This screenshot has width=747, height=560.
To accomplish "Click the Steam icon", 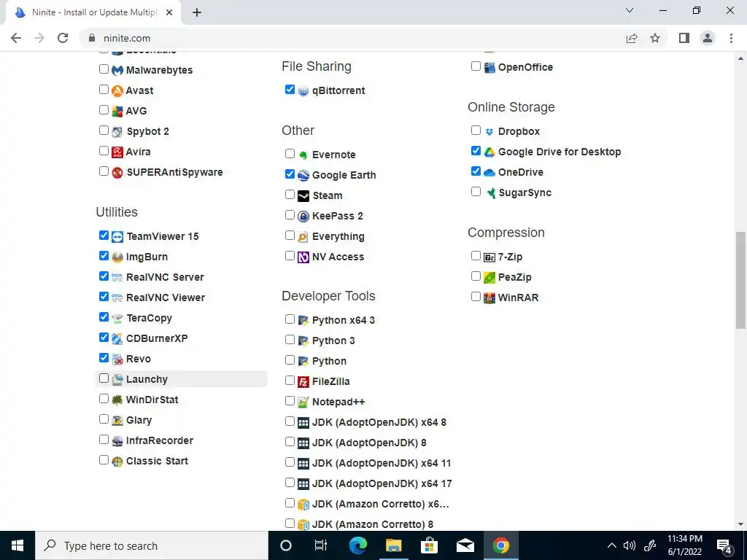I will tap(303, 195).
